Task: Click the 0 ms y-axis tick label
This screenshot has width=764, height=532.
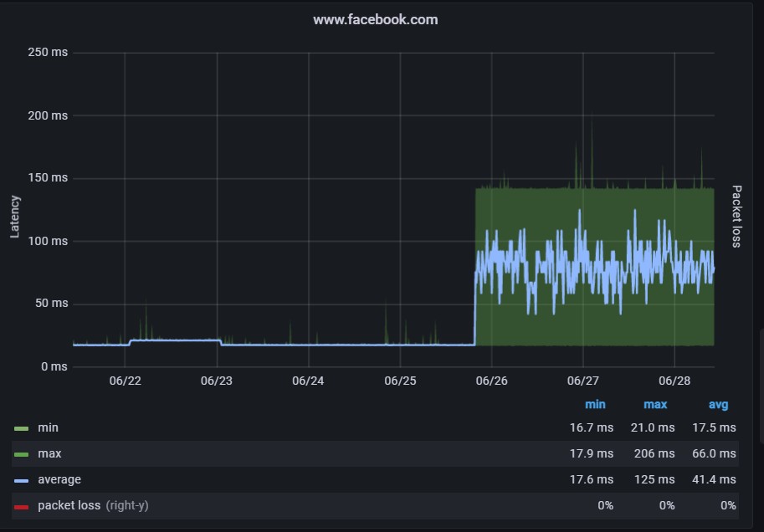Action: (54, 366)
